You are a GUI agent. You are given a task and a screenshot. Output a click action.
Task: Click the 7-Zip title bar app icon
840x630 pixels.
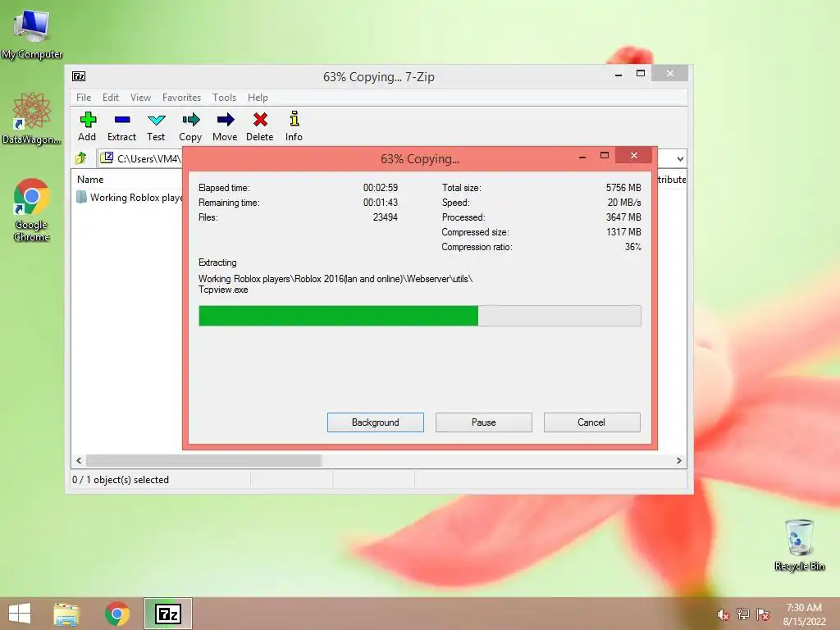(x=79, y=76)
